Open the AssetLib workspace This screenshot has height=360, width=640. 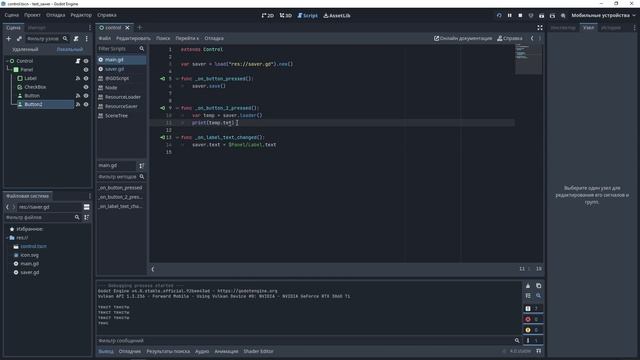(x=337, y=16)
